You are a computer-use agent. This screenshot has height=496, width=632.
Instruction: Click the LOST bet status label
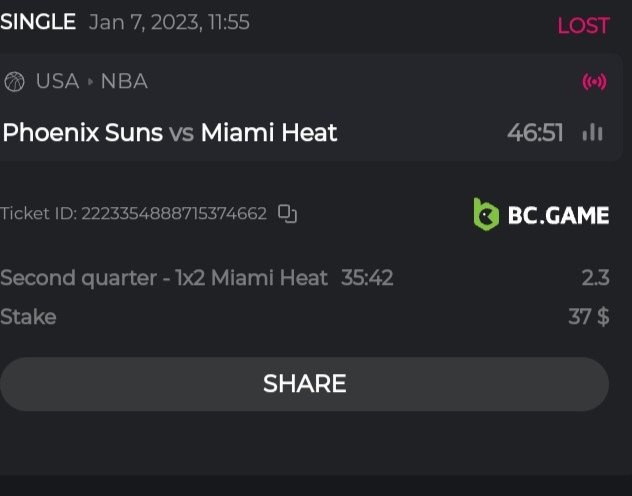tap(583, 26)
